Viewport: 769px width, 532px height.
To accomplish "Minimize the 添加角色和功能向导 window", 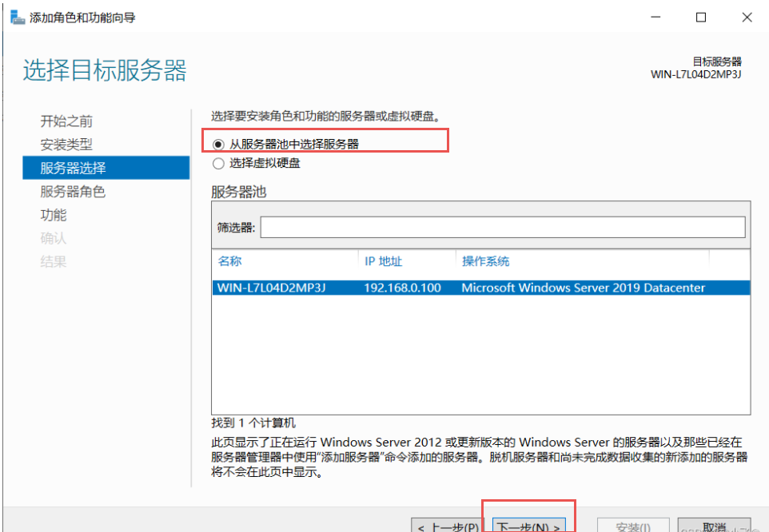I will click(x=655, y=17).
